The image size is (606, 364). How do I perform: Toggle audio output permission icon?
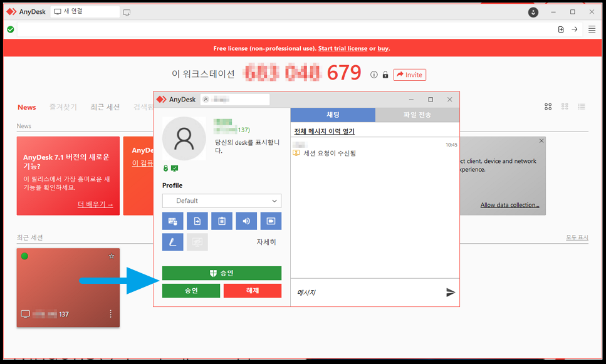click(x=246, y=221)
